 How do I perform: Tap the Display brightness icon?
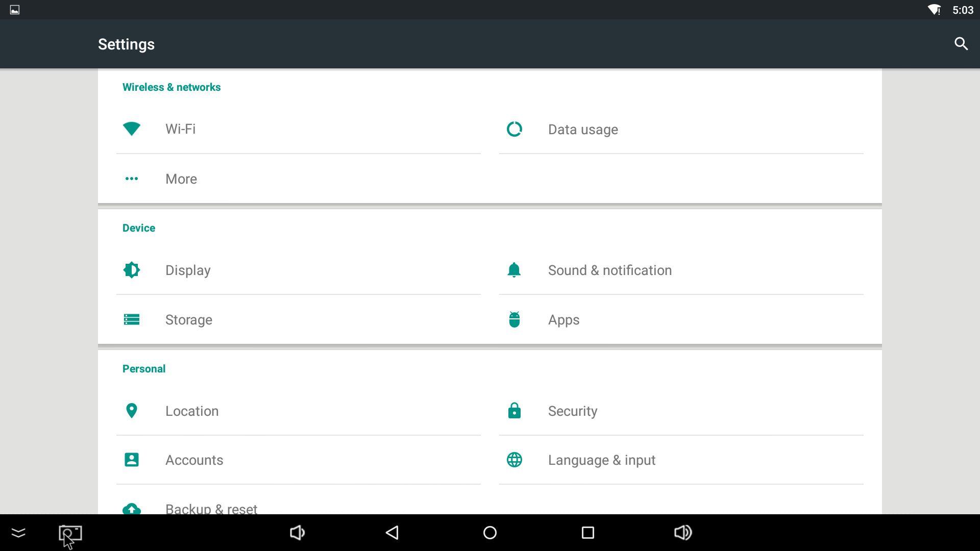pyautogui.click(x=132, y=270)
